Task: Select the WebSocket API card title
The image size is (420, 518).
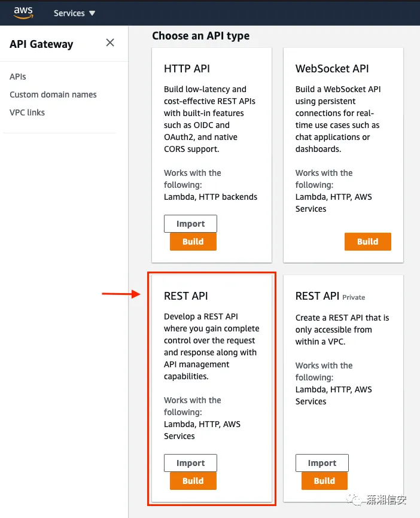Action: (332, 68)
